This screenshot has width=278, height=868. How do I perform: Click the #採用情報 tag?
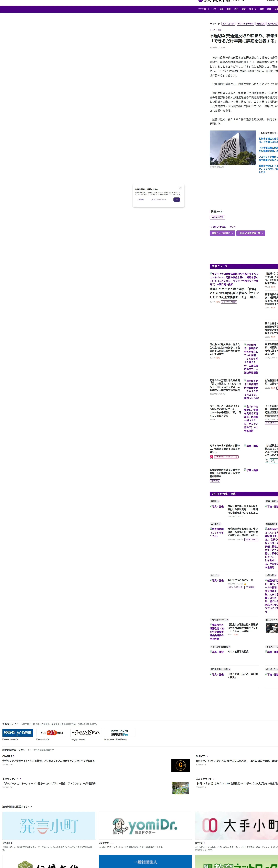tap(215, 481)
